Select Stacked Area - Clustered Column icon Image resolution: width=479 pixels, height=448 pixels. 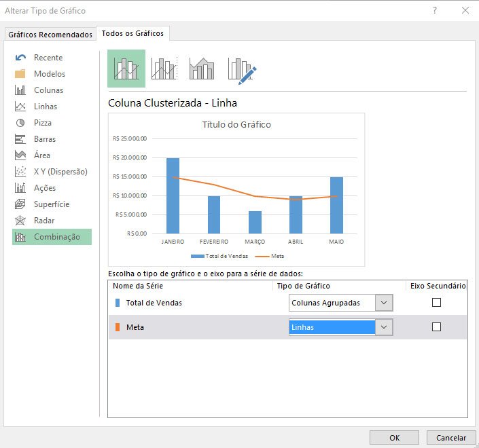point(202,69)
